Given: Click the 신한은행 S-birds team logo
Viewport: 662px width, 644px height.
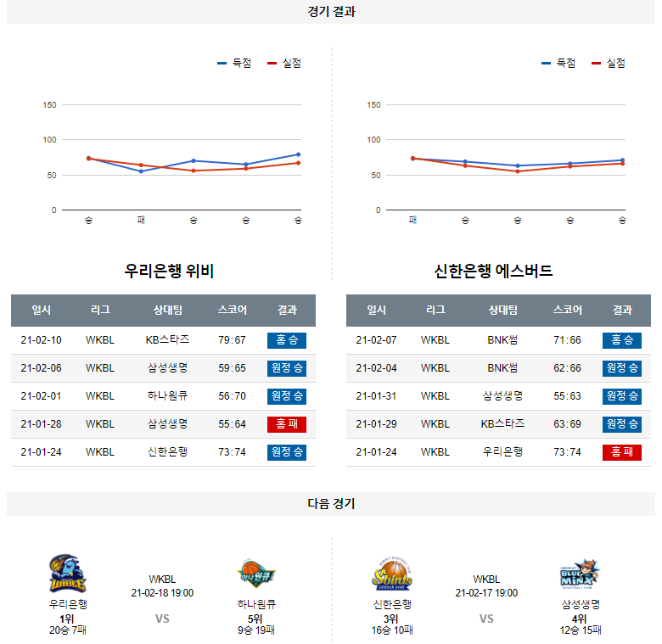Looking at the screenshot, I should click(392, 574).
